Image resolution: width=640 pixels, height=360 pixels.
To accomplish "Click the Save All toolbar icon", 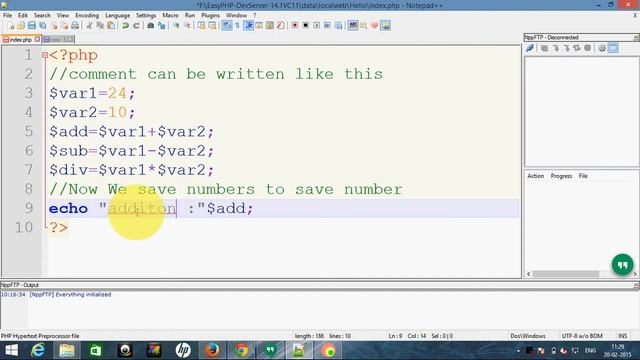I will pos(42,26).
